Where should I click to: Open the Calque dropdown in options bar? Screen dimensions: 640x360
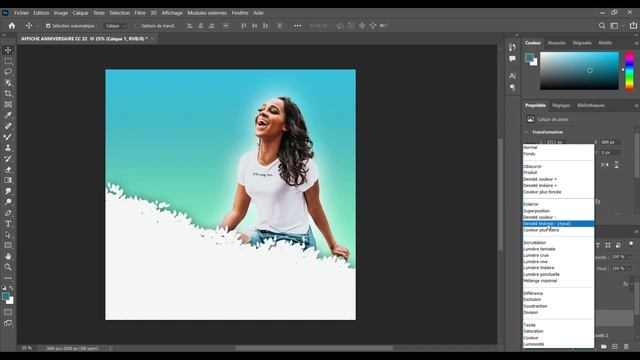(x=116, y=26)
